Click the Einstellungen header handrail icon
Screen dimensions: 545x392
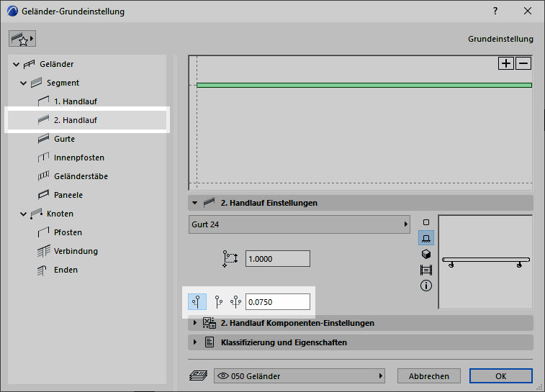[x=209, y=202]
